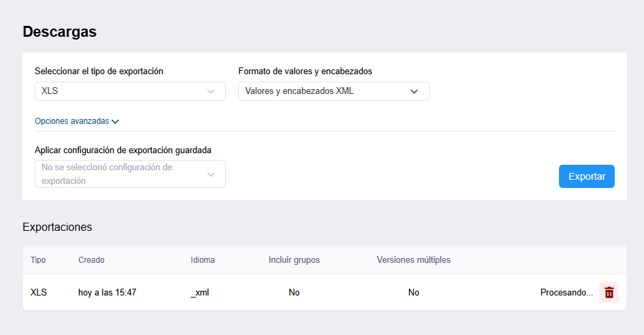Click the arrow in the XLS type selector
This screenshot has width=644, height=335.
pyautogui.click(x=211, y=91)
